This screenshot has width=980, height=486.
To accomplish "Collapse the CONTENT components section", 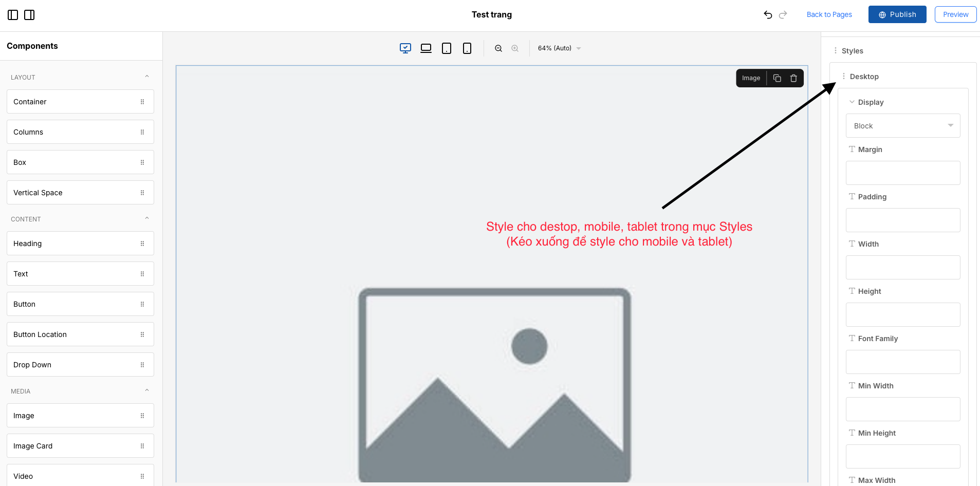I will 147,219.
